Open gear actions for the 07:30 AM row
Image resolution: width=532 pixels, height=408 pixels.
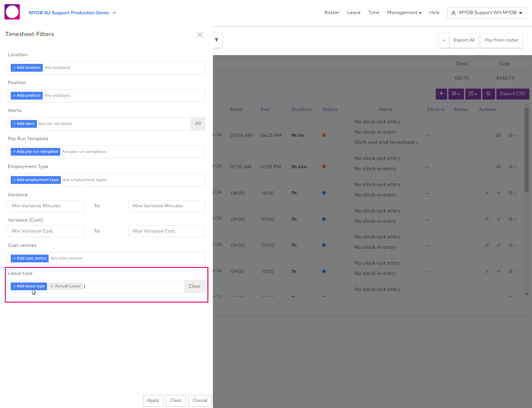coord(512,167)
